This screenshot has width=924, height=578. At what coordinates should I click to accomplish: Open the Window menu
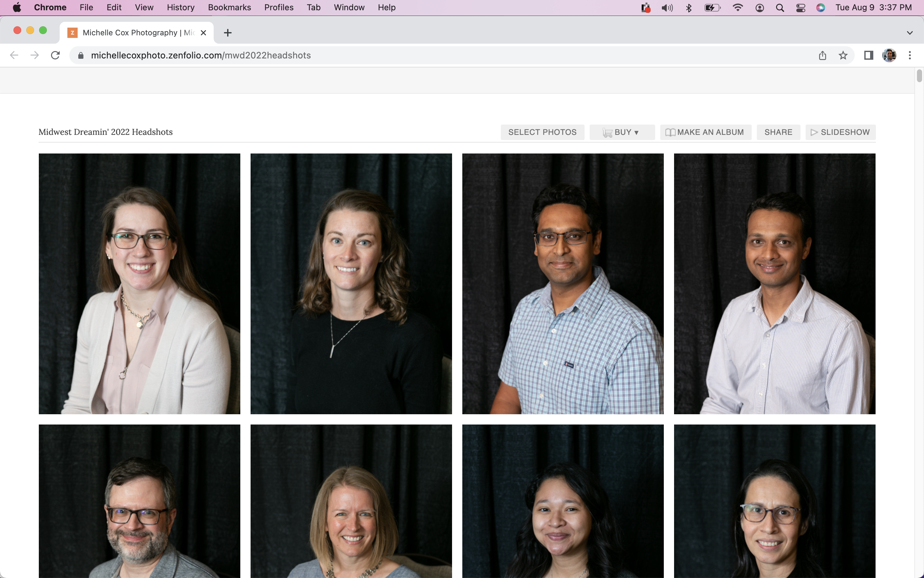click(x=349, y=8)
